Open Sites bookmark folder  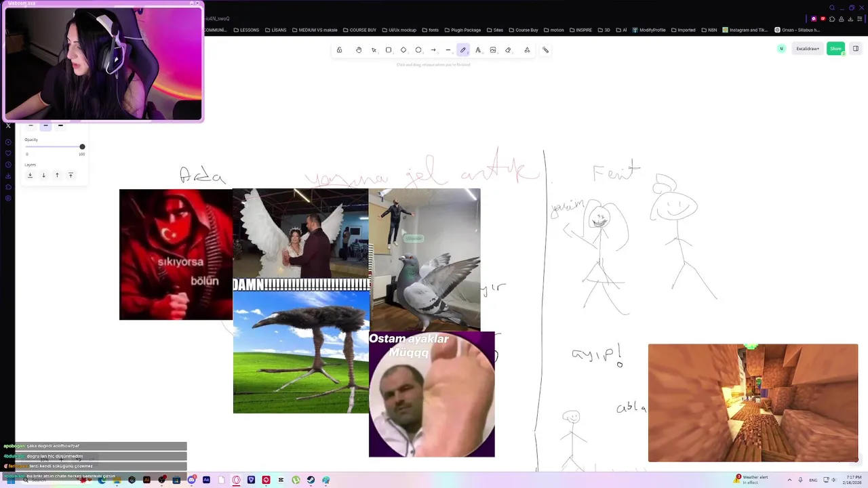coord(495,30)
